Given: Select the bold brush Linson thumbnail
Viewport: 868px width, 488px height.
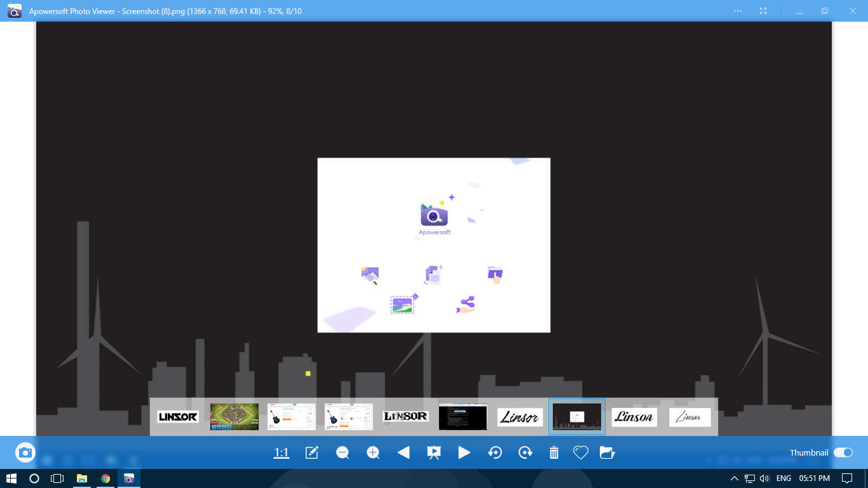Looking at the screenshot, I should coord(634,417).
